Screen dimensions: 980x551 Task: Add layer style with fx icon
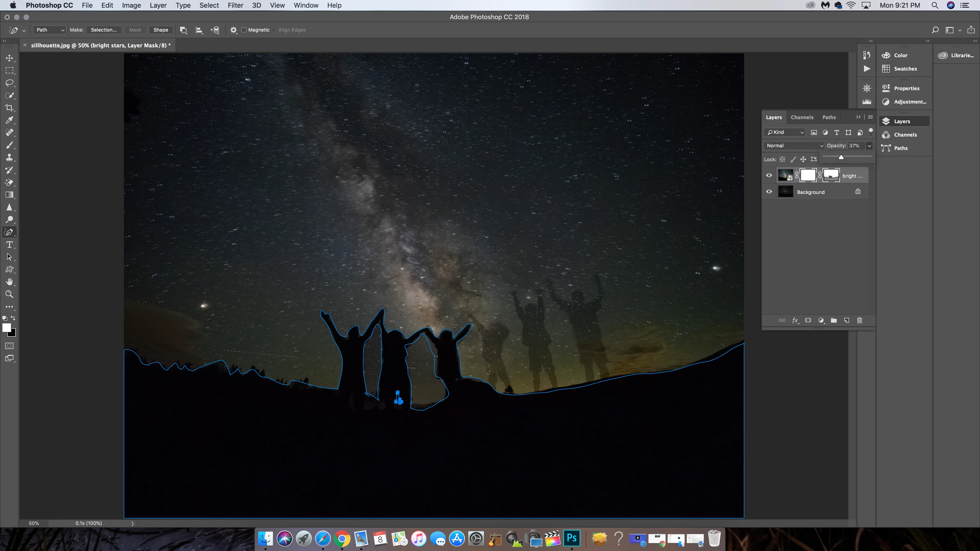click(x=795, y=320)
